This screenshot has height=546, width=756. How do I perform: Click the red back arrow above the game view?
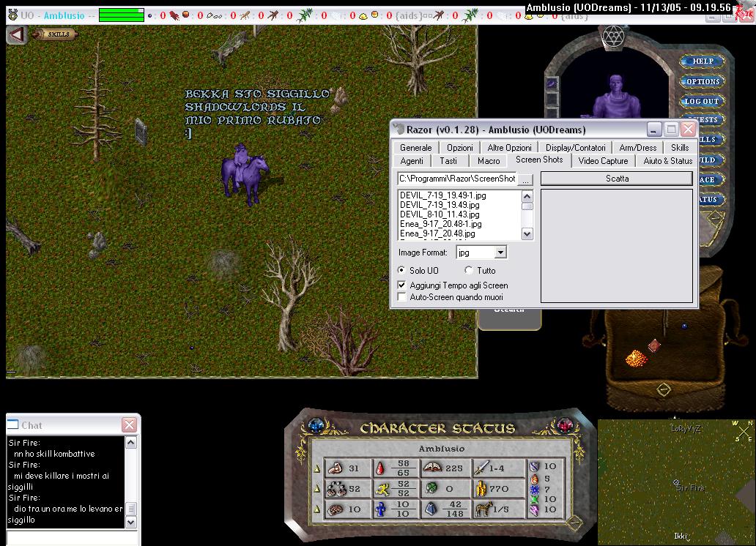(16, 34)
